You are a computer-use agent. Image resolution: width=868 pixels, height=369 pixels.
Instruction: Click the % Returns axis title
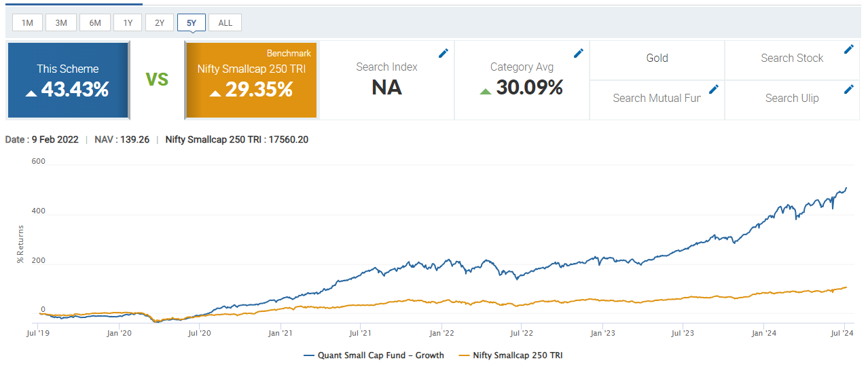point(21,245)
